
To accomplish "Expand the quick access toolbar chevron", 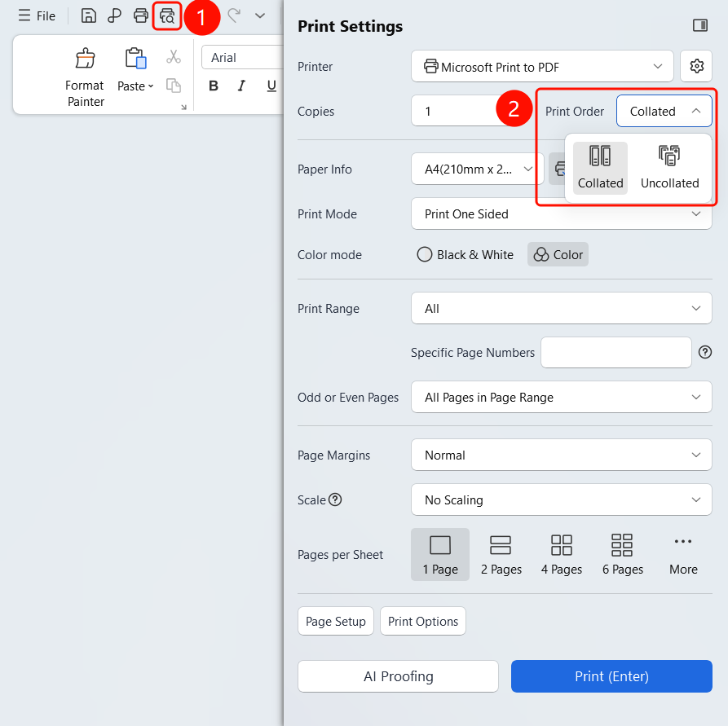I will [260, 15].
